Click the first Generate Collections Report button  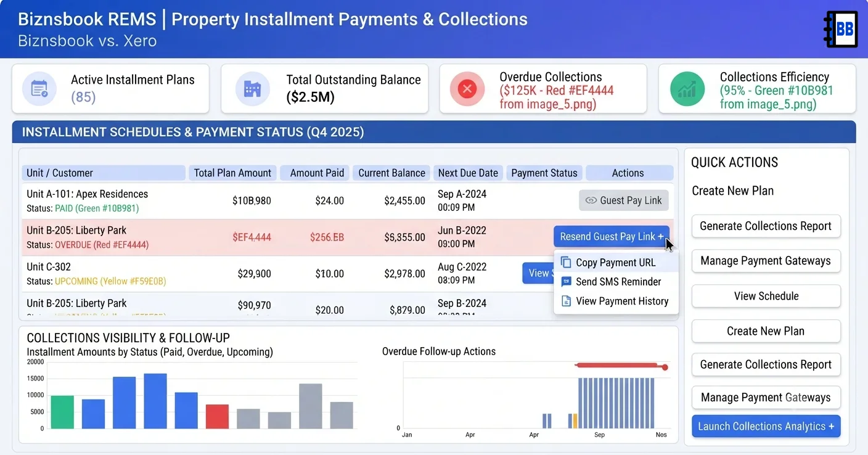tap(766, 226)
